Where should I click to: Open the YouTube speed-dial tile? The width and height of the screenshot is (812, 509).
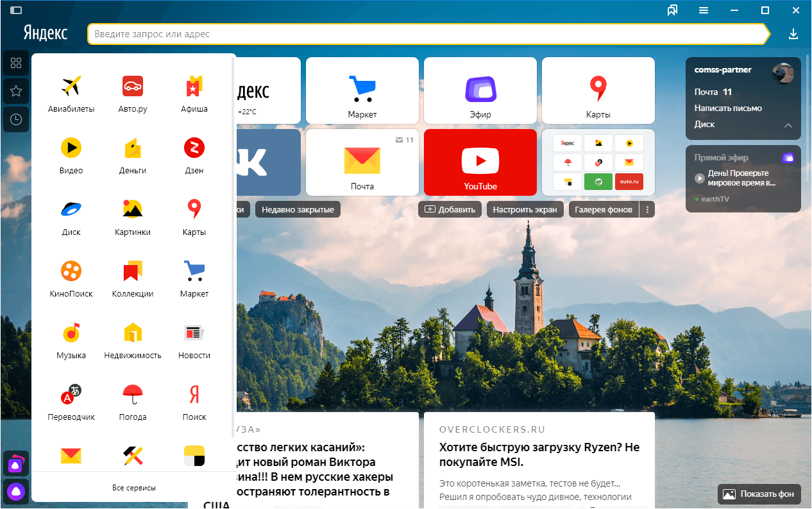480,162
